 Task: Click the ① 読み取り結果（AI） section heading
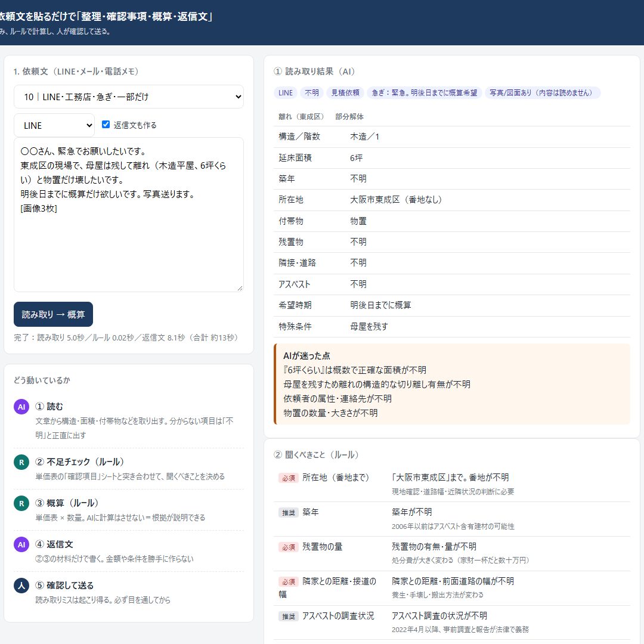(316, 72)
